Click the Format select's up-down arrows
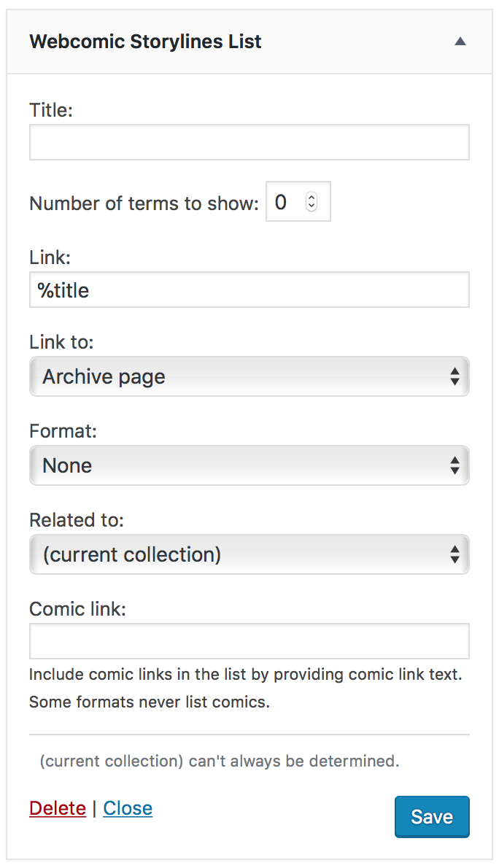The height and width of the screenshot is (868, 499). (454, 465)
